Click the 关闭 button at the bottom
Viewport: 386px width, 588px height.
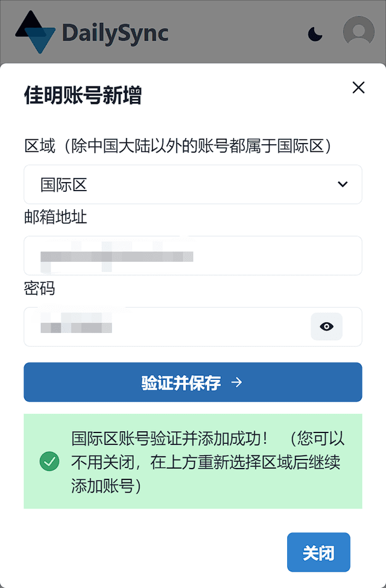(318, 552)
